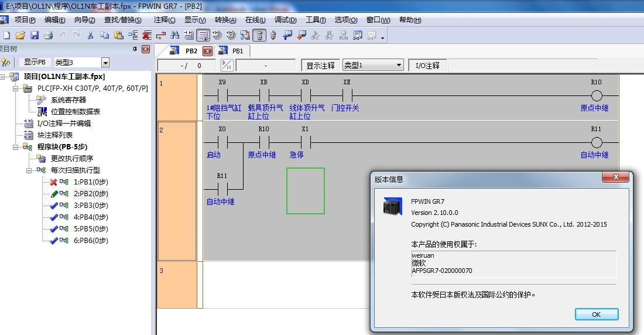Screen dimensions: 644x335
Task: Open the 帮助(H) menu
Action: [x=410, y=20]
